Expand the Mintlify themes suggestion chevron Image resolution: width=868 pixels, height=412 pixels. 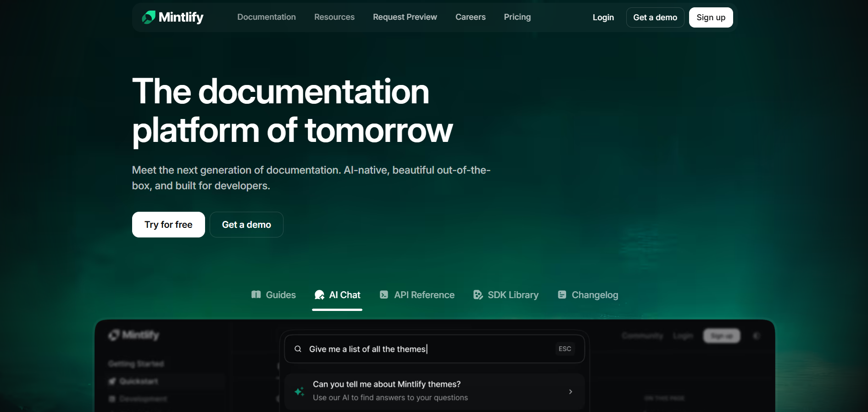570,392
